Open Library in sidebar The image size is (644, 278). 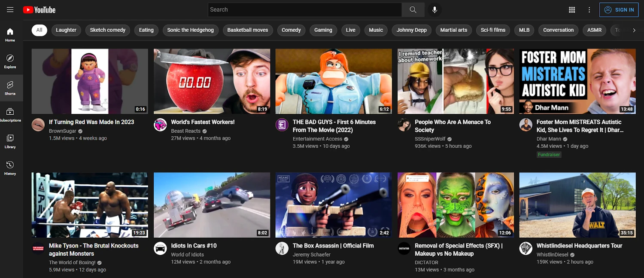click(x=10, y=141)
